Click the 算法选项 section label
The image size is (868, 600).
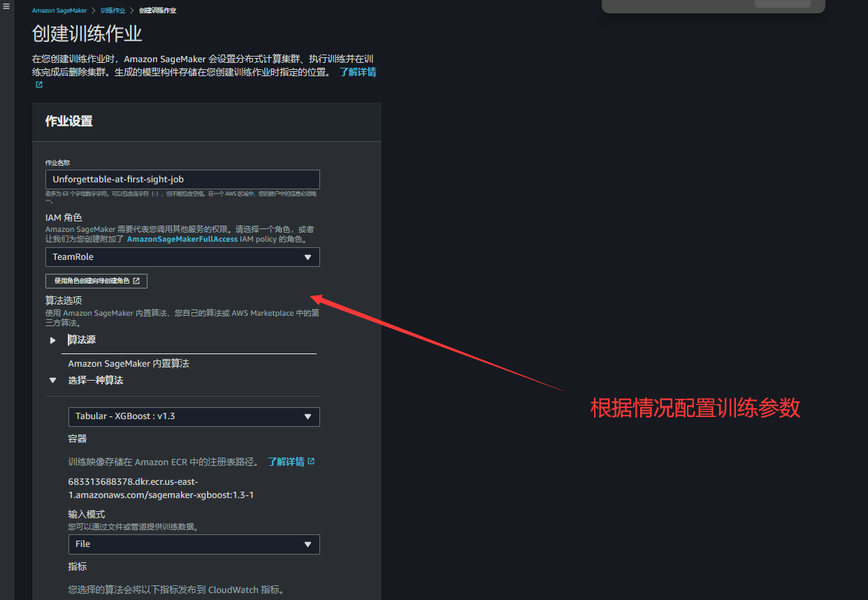[64, 300]
